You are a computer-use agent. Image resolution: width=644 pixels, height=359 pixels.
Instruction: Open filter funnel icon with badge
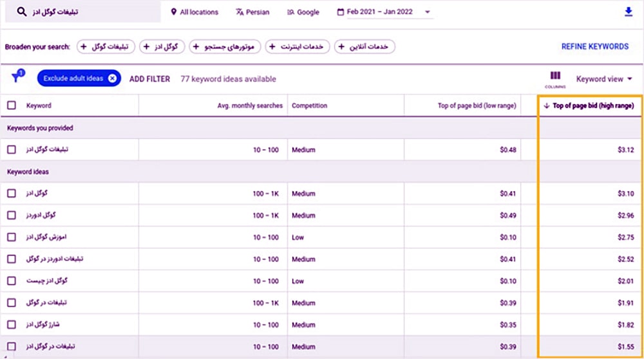click(x=17, y=77)
